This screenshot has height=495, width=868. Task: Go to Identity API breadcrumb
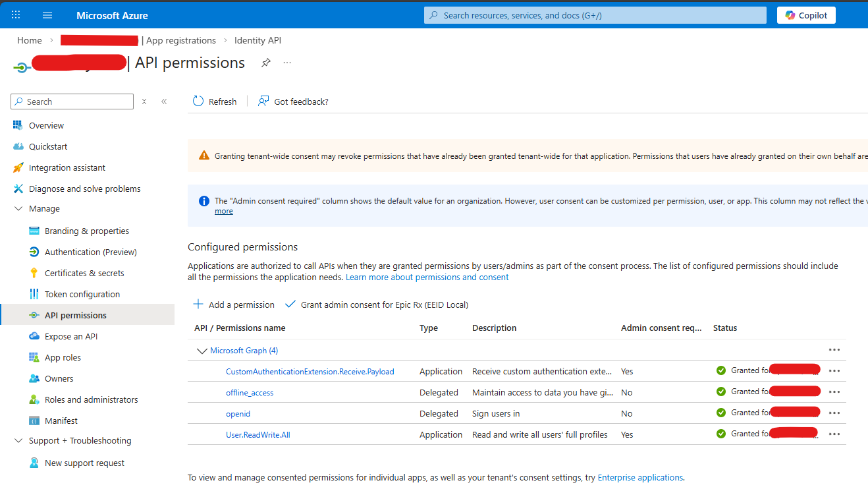[258, 40]
